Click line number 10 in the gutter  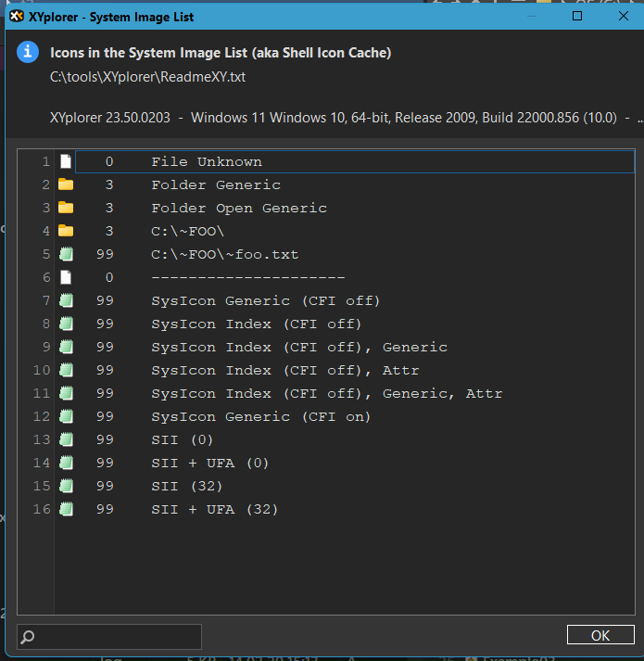(x=42, y=370)
